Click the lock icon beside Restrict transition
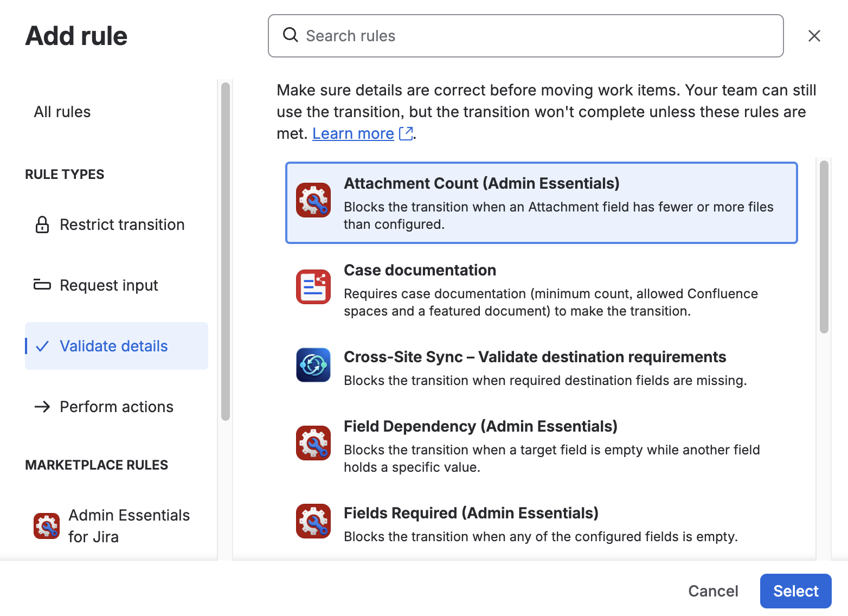The image size is (848, 616). pos(42,224)
